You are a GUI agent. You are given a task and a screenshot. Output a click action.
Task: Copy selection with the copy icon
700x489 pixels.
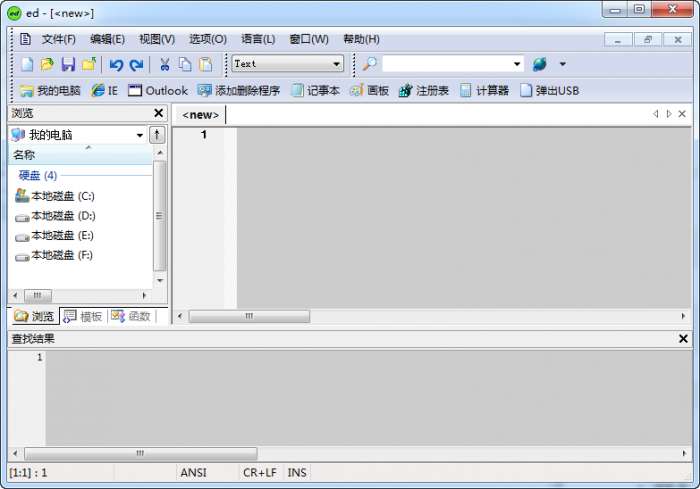185,64
